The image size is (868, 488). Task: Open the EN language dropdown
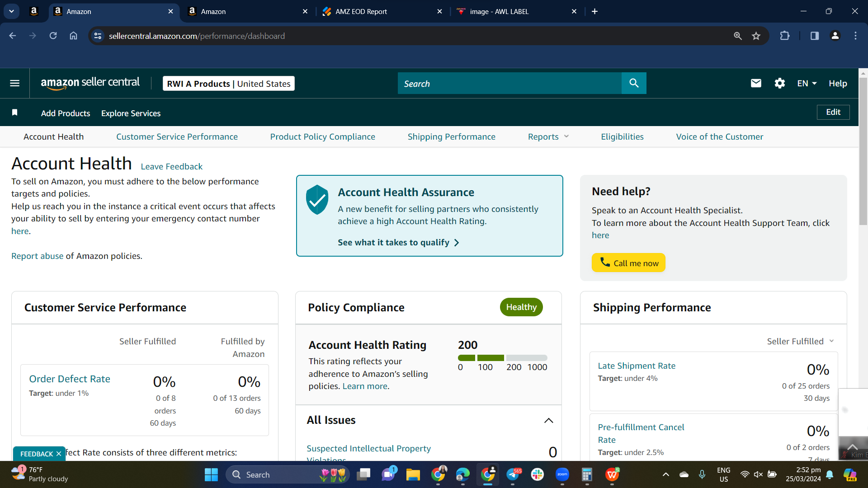[x=807, y=83]
